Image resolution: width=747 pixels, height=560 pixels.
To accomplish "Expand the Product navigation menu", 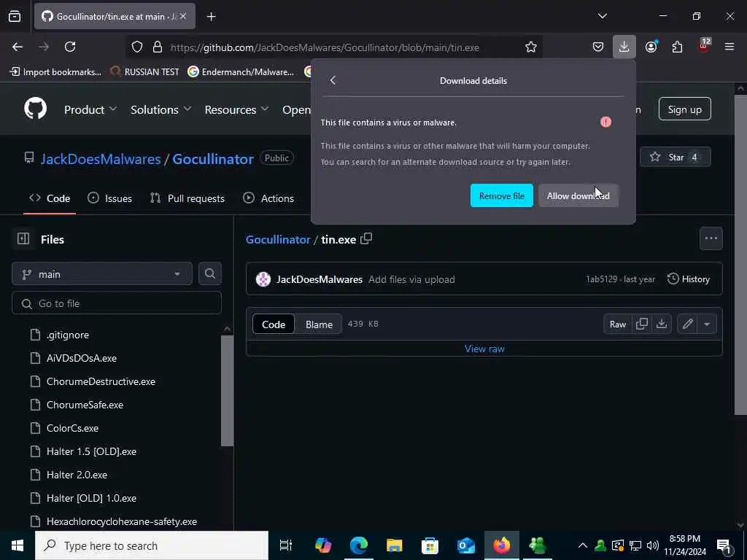I will [90, 109].
